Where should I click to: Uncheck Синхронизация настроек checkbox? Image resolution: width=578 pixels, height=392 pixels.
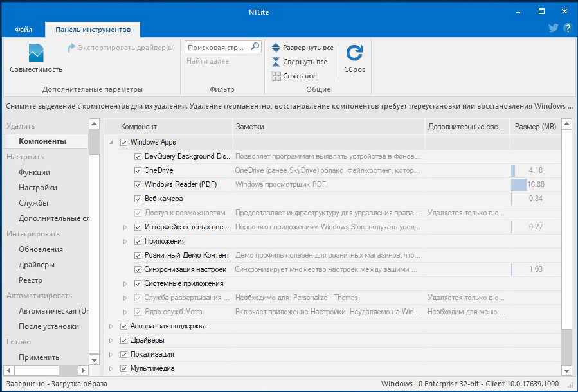coord(138,270)
